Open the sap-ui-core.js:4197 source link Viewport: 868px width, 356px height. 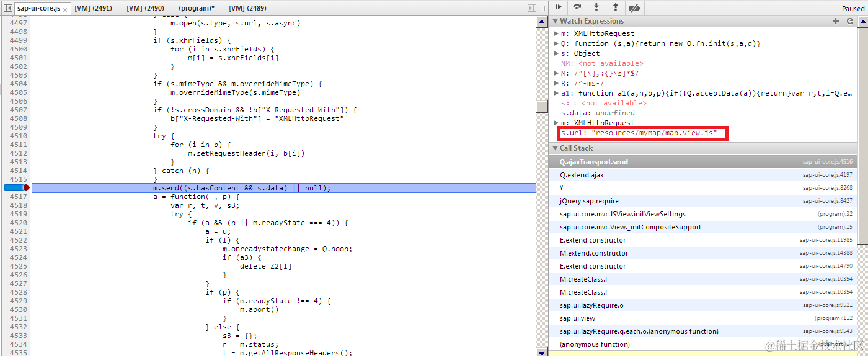tap(827, 175)
